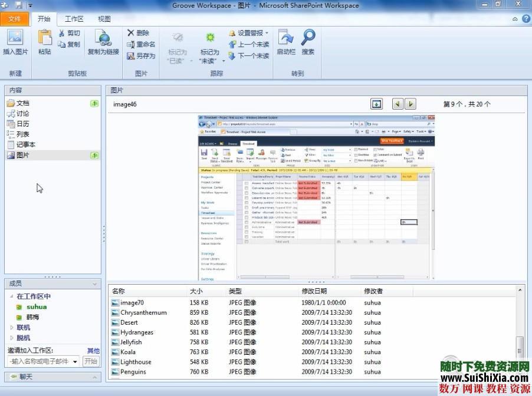
Task: Toggle 标记为未读 (Mark as Unread)
Action: click(210, 47)
